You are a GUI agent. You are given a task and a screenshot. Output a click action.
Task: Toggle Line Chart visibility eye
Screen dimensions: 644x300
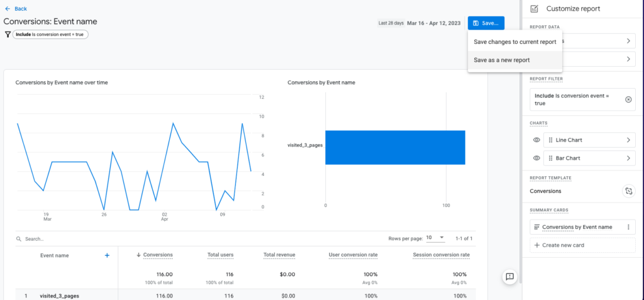(x=536, y=140)
